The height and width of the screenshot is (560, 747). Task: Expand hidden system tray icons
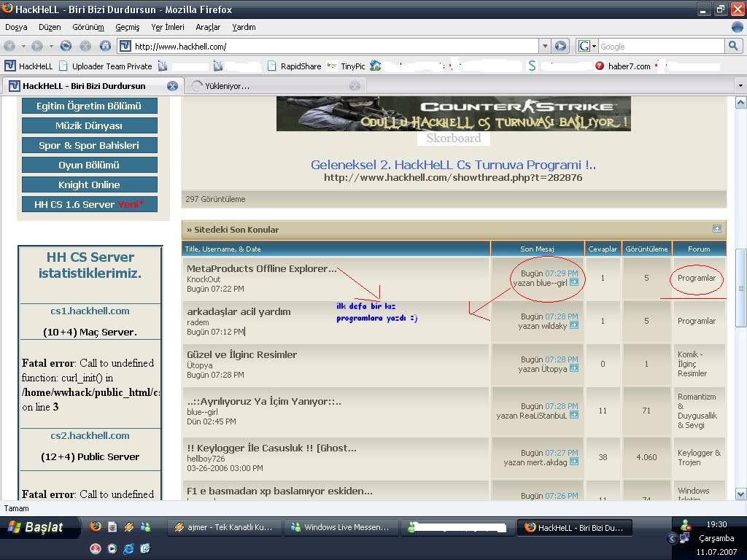tap(672, 539)
